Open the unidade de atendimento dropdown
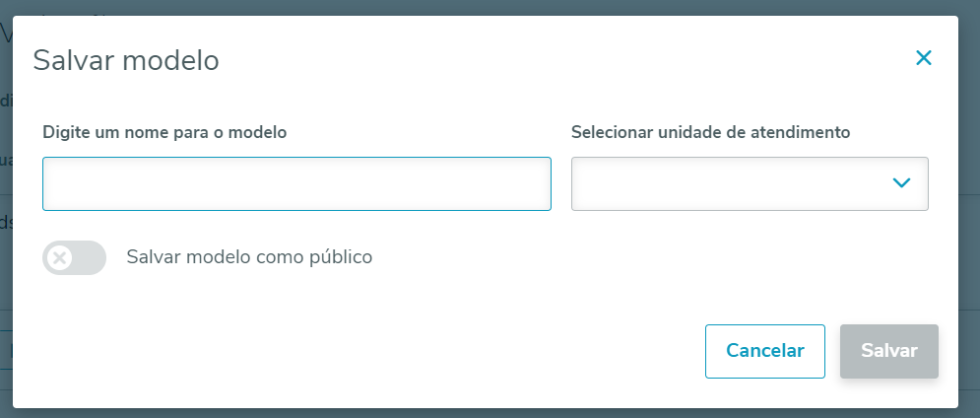The image size is (980, 418). click(750, 183)
